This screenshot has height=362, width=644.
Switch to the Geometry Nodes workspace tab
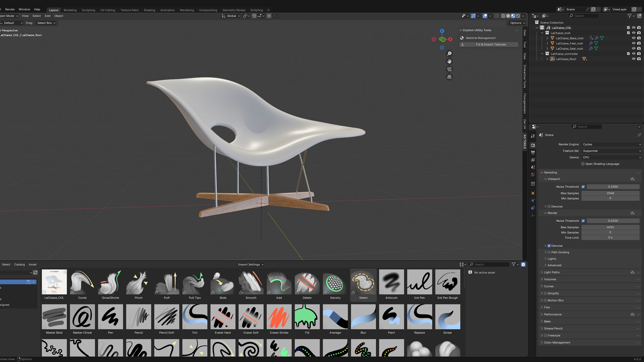point(233,10)
